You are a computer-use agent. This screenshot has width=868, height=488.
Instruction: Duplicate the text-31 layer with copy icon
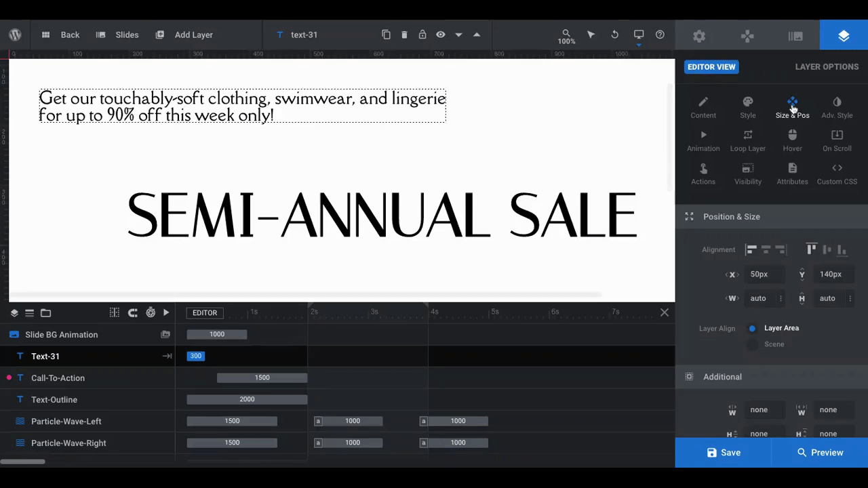[x=386, y=35]
